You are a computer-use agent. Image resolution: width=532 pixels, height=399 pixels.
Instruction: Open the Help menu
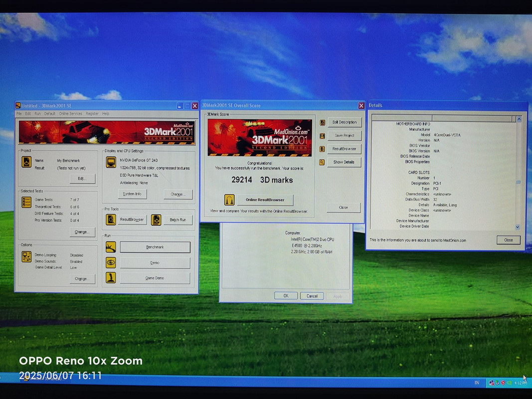[106, 114]
